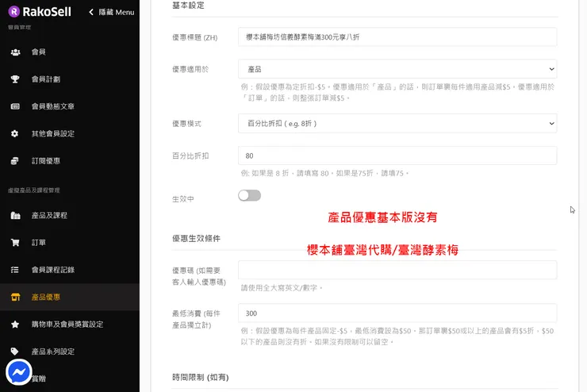Open 其他會員設定 in sidebar

tap(70, 133)
